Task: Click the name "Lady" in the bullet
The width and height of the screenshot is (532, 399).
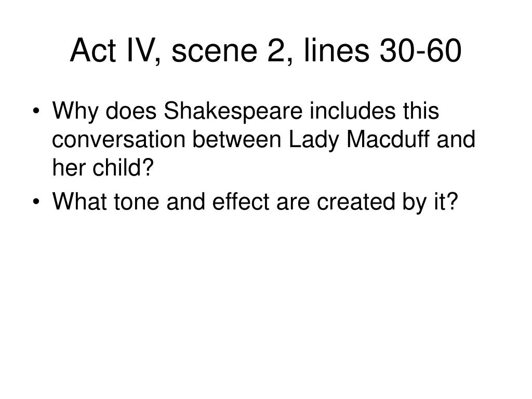Action: tap(314, 140)
